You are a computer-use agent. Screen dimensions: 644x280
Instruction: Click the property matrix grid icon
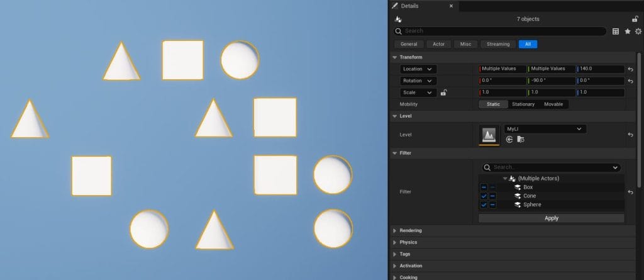tap(616, 31)
